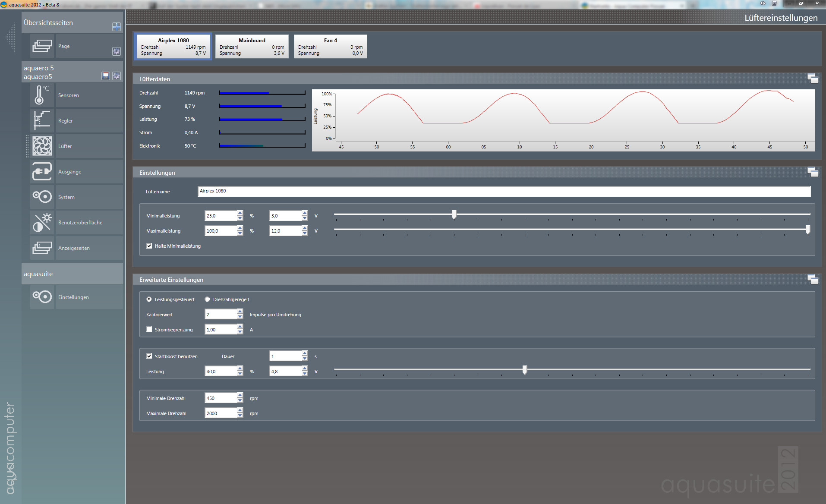826x504 pixels.
Task: Enable the Strombegrenzung checkbox
Action: pyautogui.click(x=149, y=330)
